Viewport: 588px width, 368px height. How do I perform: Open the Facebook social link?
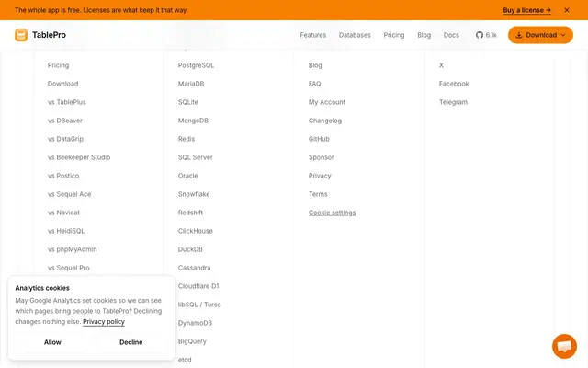pyautogui.click(x=454, y=84)
